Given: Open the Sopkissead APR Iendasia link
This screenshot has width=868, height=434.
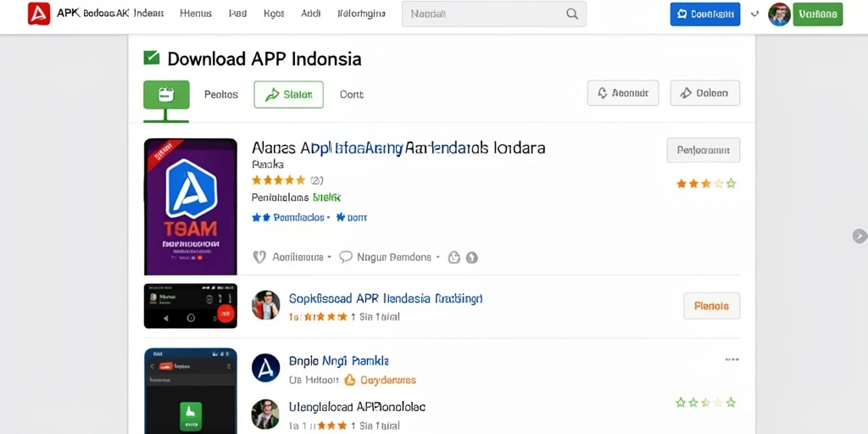Looking at the screenshot, I should pos(386,299).
